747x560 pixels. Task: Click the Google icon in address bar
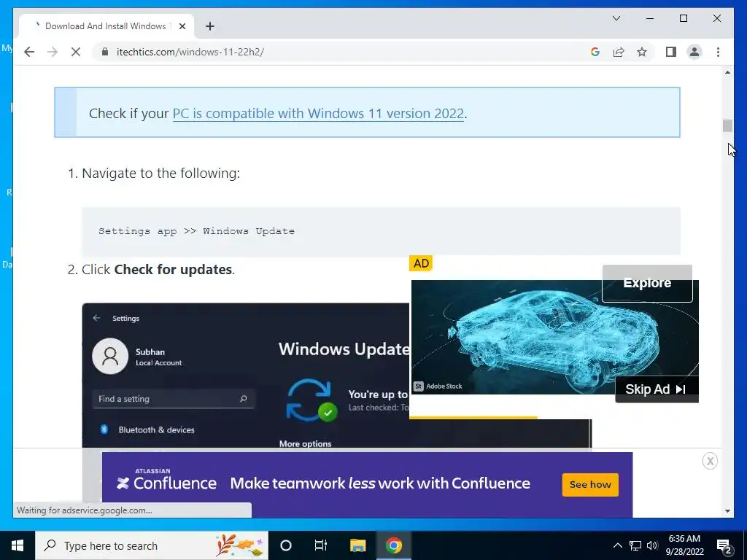(595, 52)
